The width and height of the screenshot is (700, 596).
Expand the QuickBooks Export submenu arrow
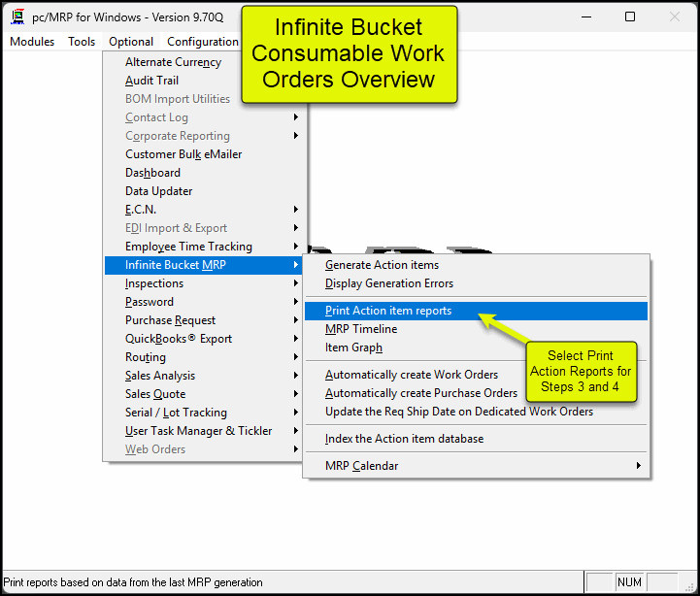click(x=295, y=339)
